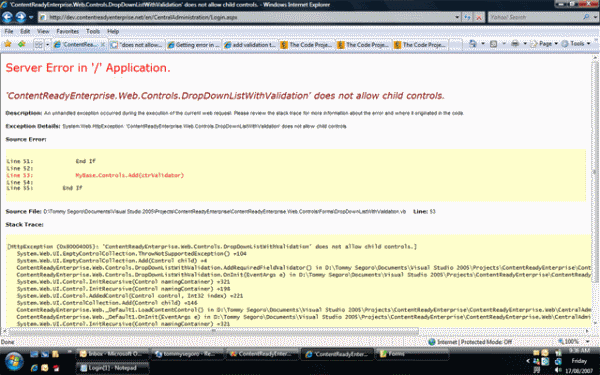Open Forms folder taskbar button
The height and width of the screenshot is (375, 600).
click(x=412, y=354)
